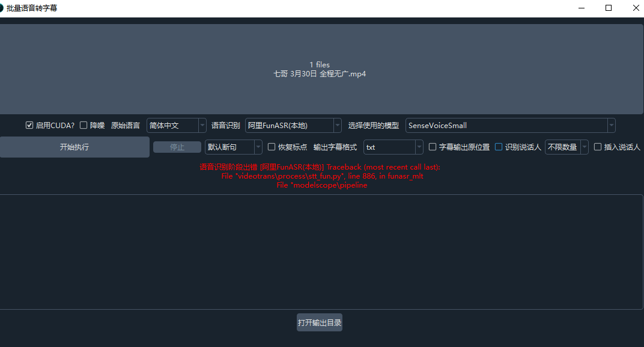Toggle the 识别说话人 checkbox

[499, 147]
